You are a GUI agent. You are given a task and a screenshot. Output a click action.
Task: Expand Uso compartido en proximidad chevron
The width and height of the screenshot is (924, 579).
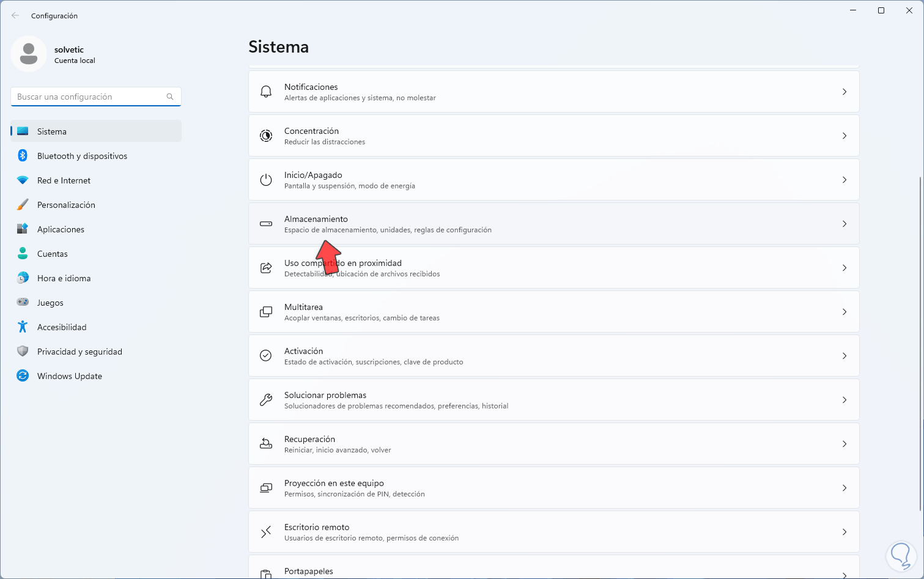point(845,268)
